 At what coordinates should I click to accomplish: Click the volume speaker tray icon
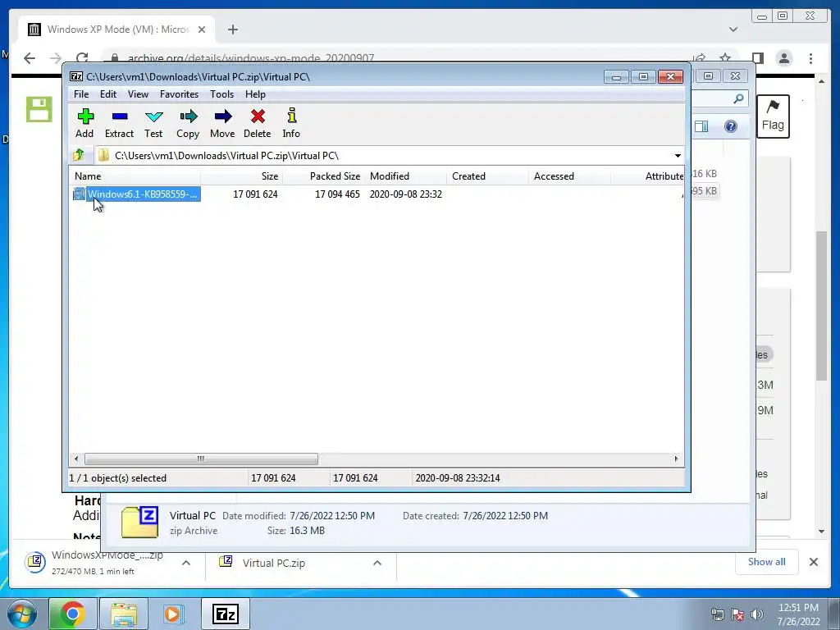[x=757, y=614]
